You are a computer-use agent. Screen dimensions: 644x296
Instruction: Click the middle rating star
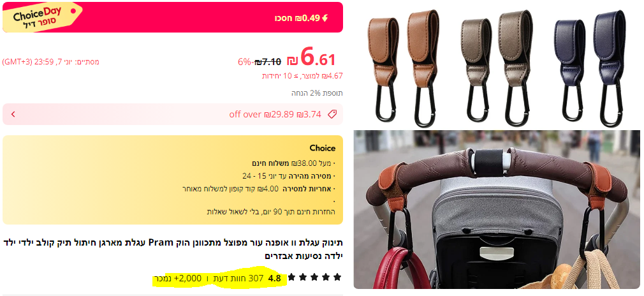[314, 277]
